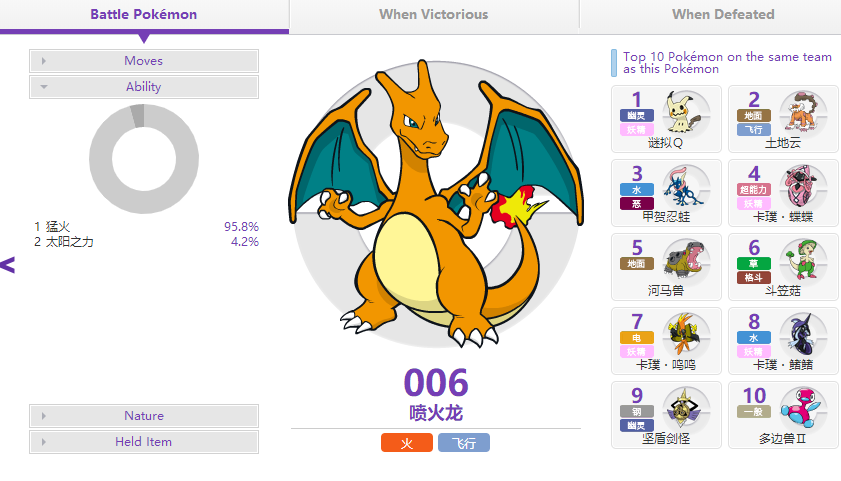841x481 pixels.
Task: Open teammate 8 卡璞・鳍鳍 icon
Action: point(803,334)
